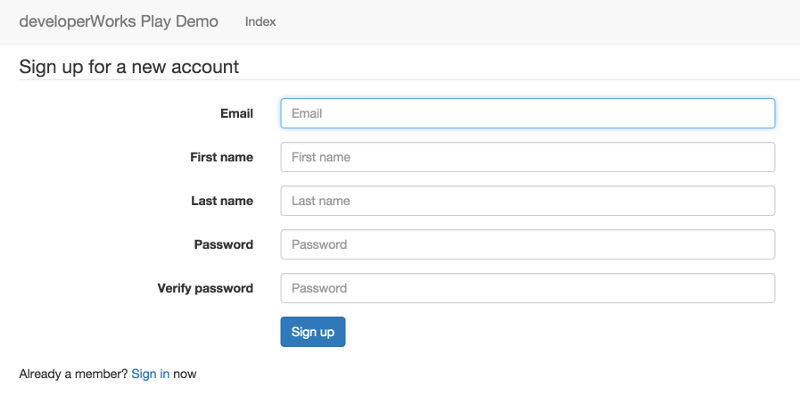Click the bold Password label

pos(223,244)
